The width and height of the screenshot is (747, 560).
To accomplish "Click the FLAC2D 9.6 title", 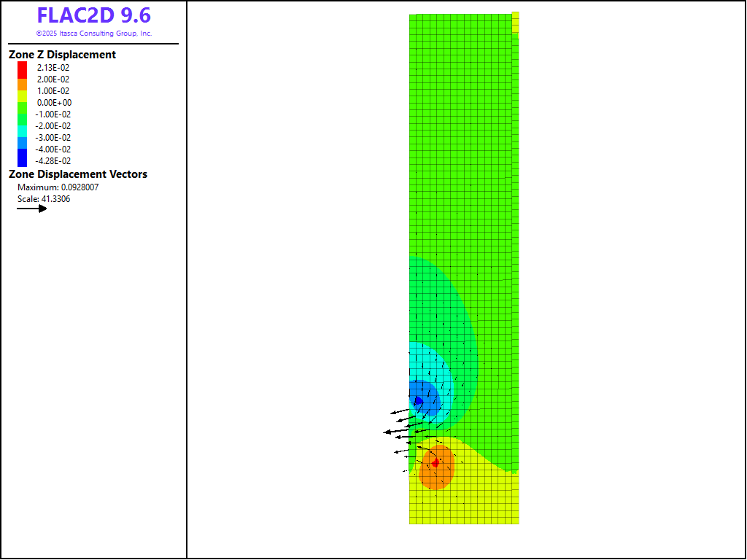I will [93, 16].
